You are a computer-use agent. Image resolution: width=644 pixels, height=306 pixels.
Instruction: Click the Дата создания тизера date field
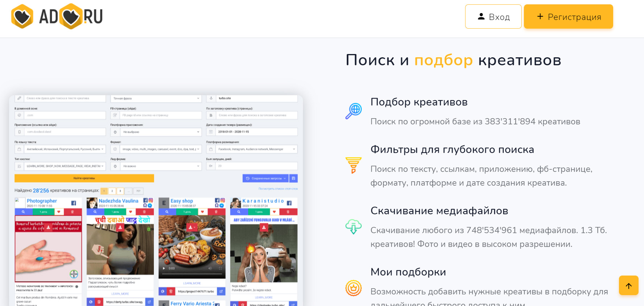(257, 132)
